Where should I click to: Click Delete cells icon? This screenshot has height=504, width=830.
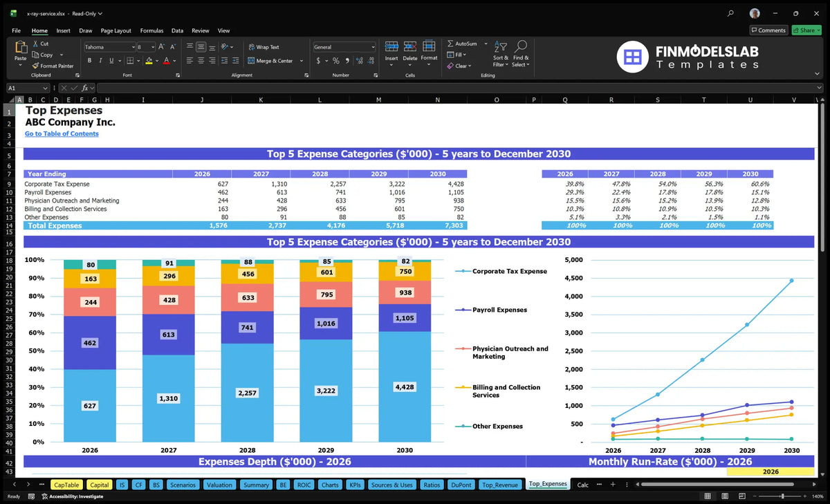(x=410, y=46)
